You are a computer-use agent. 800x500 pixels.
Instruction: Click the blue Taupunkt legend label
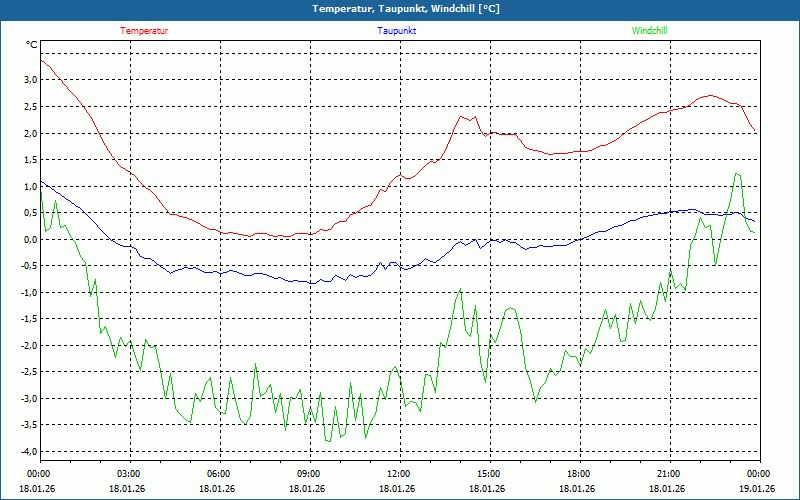(x=397, y=31)
